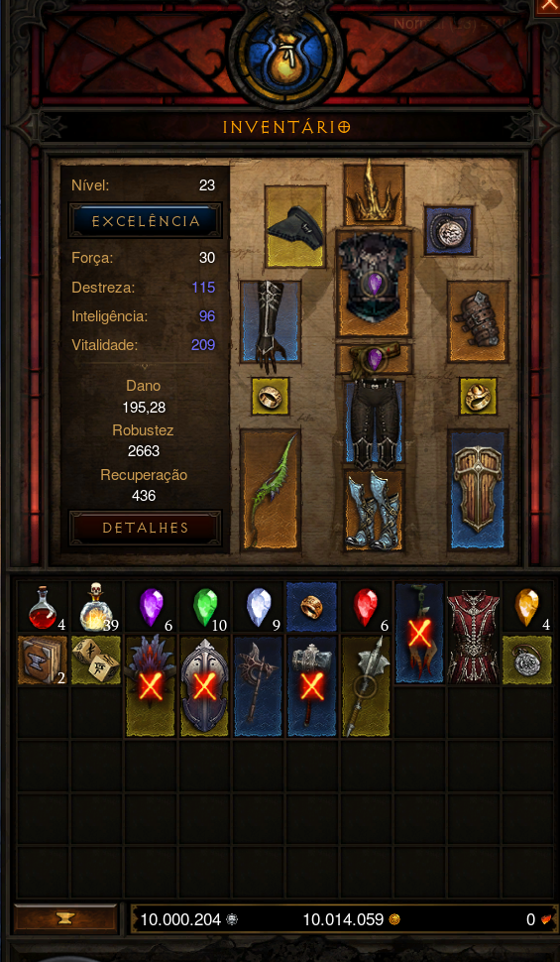Select the equipped silver boots
This screenshot has height=962, width=560.
(374, 510)
